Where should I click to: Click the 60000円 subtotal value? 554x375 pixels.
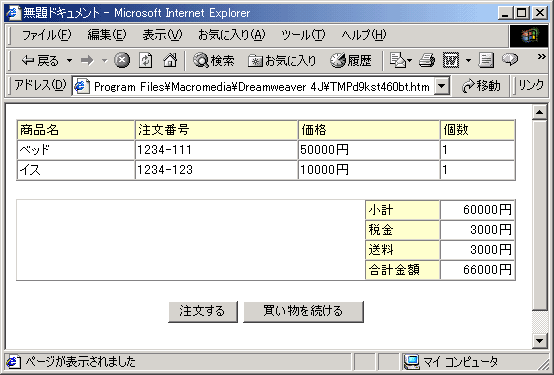[487, 210]
